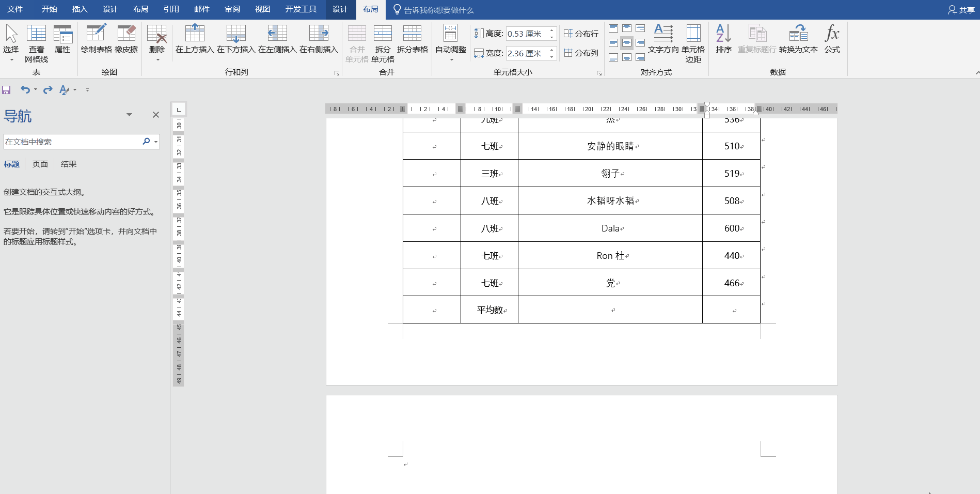
Task: Switch to the References (引用) tab
Action: [x=171, y=9]
